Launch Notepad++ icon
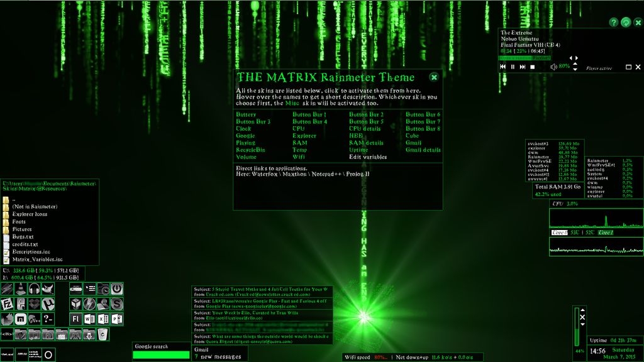The height and width of the screenshot is (362, 644). pyautogui.click(x=35, y=319)
